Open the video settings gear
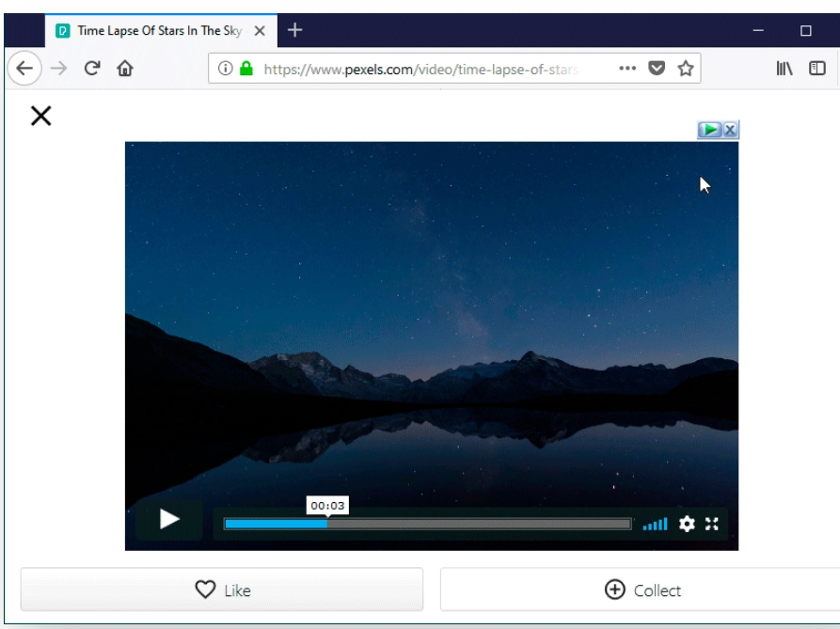840x629 pixels. [687, 524]
